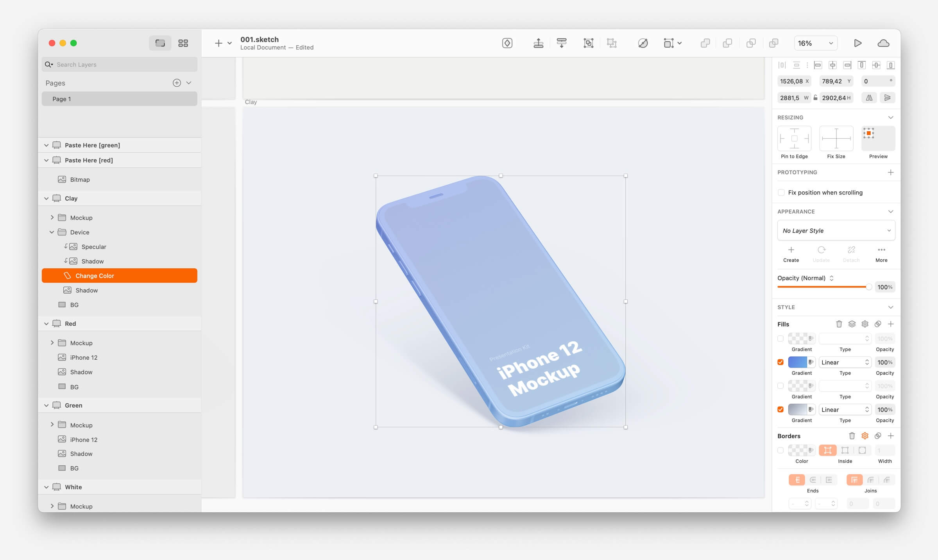Click the Ungroup layers toolbar icon
Image resolution: width=938 pixels, height=560 pixels.
click(x=612, y=43)
